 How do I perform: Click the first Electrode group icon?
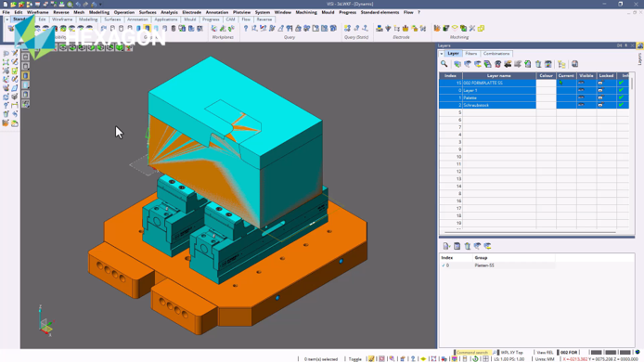[380, 29]
